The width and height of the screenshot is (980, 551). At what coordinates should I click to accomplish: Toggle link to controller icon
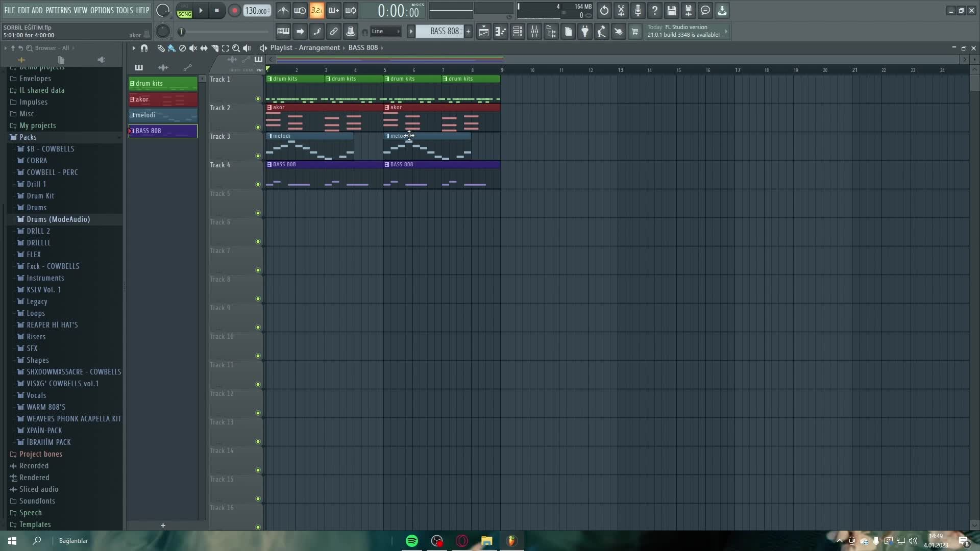334,32
